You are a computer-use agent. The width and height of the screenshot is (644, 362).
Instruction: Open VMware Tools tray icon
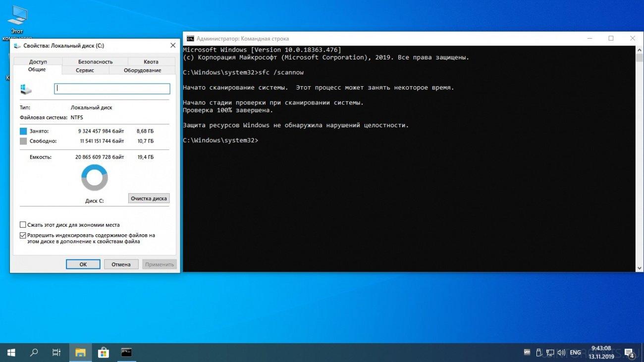click(x=527, y=353)
